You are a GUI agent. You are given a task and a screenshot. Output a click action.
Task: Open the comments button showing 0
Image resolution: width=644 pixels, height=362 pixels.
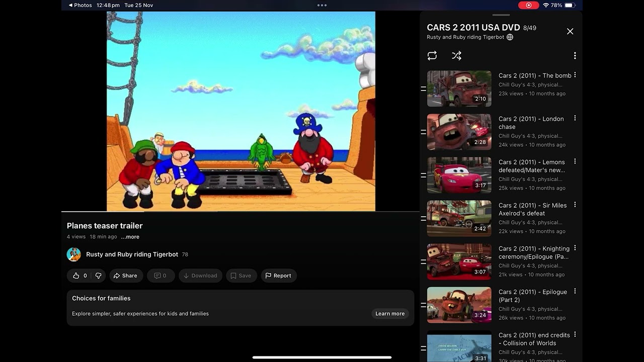[x=160, y=276]
